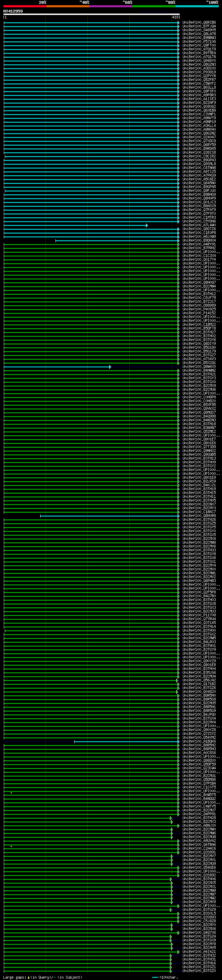
Task: Select the UniRef100_A8NJX0 label
Action: (x=199, y=826)
